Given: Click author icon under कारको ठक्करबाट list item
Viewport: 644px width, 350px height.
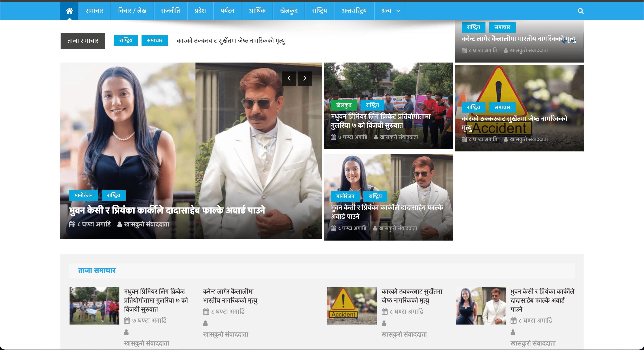Looking at the screenshot, I should 384,323.
